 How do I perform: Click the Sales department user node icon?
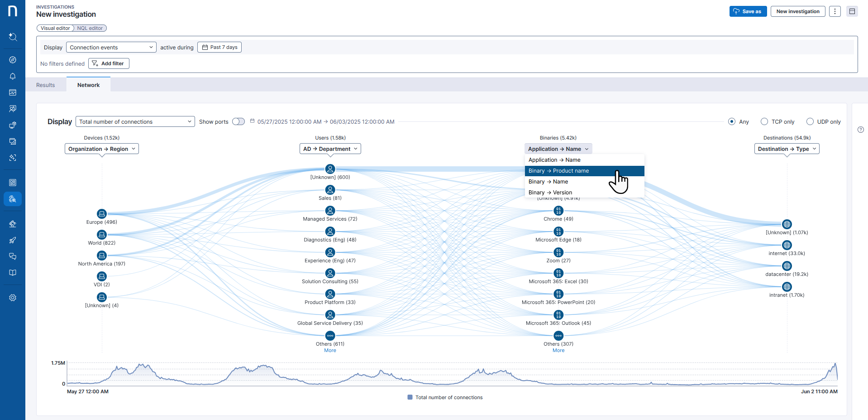point(330,190)
